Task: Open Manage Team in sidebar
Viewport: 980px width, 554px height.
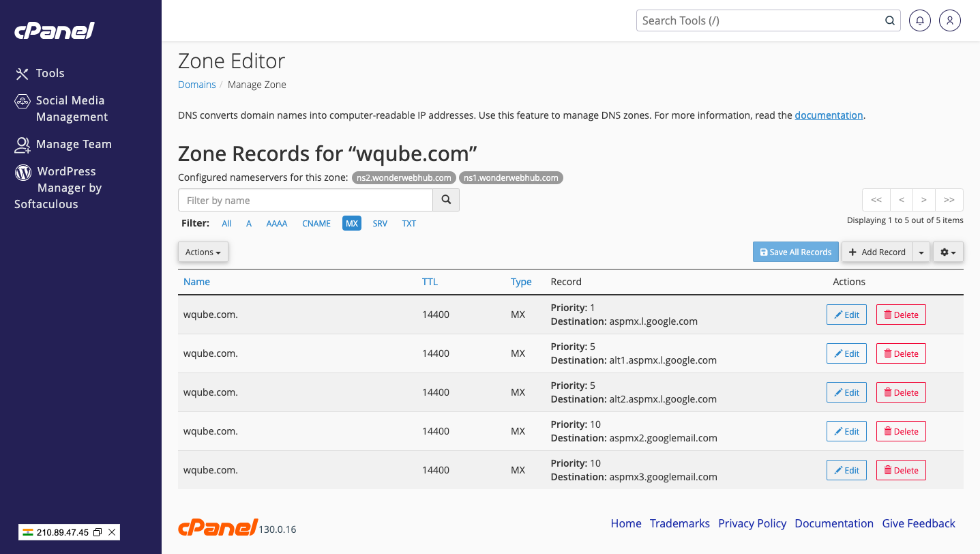Action: [x=73, y=144]
